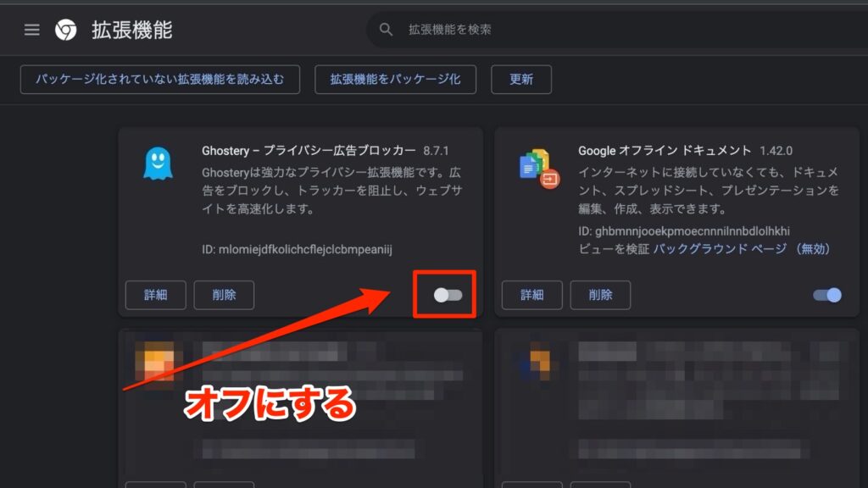Image resolution: width=868 pixels, height=488 pixels.
Task: Click the Ghostery extension name text
Action: click(x=309, y=151)
